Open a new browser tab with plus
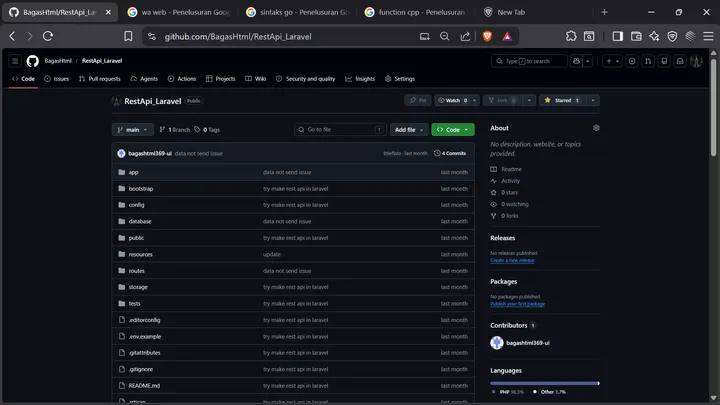The width and height of the screenshot is (720, 405). coord(604,12)
